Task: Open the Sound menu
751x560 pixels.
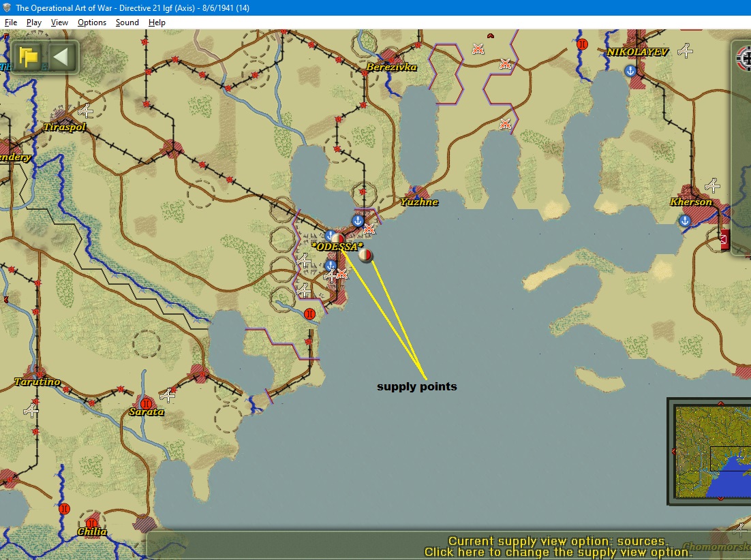Action: point(127,22)
